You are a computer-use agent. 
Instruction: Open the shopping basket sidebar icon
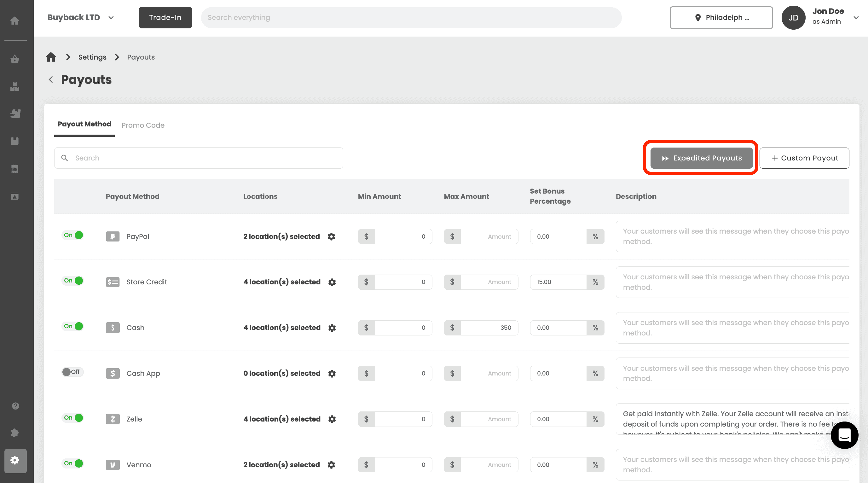15,59
